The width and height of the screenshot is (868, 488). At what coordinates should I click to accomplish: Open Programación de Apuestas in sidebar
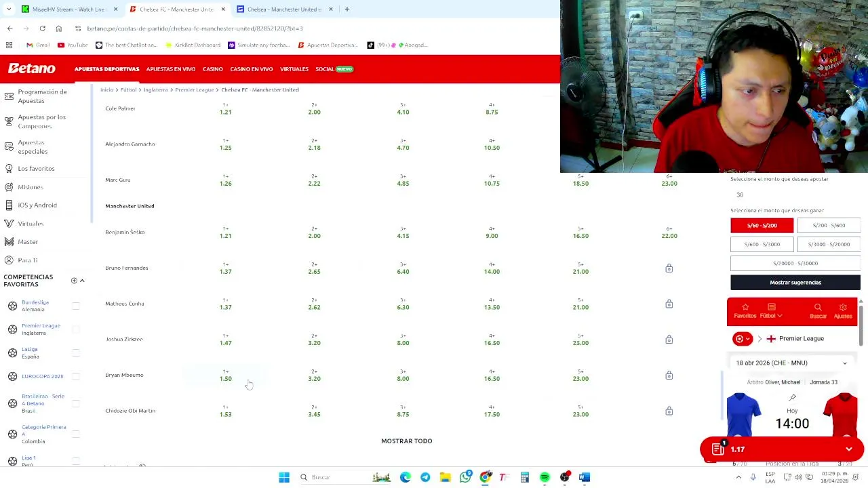point(42,96)
